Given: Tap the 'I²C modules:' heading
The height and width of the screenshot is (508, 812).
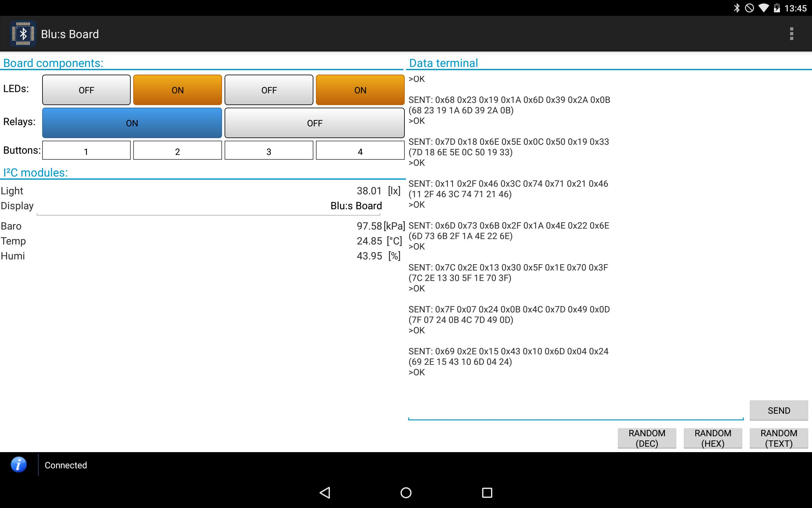Looking at the screenshot, I should [x=35, y=172].
